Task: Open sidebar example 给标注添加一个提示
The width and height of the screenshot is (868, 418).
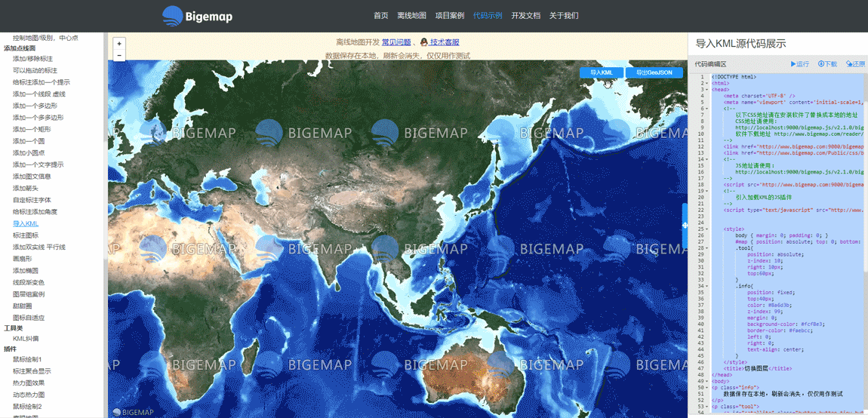Action: tap(42, 82)
